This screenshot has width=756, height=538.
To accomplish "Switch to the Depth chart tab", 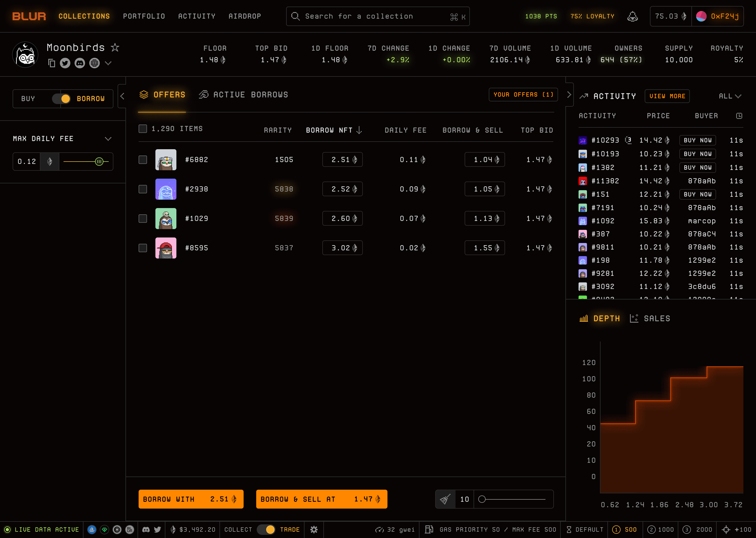I will click(x=600, y=318).
